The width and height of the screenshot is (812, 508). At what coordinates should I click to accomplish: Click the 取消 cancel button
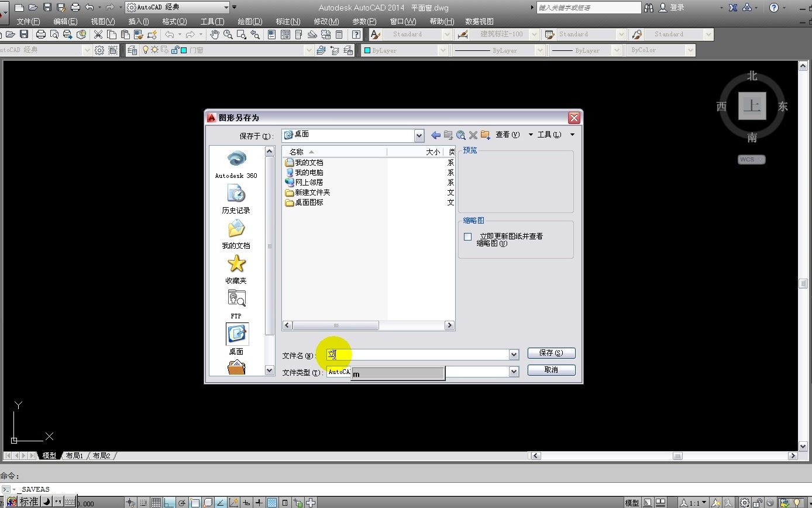pos(551,370)
